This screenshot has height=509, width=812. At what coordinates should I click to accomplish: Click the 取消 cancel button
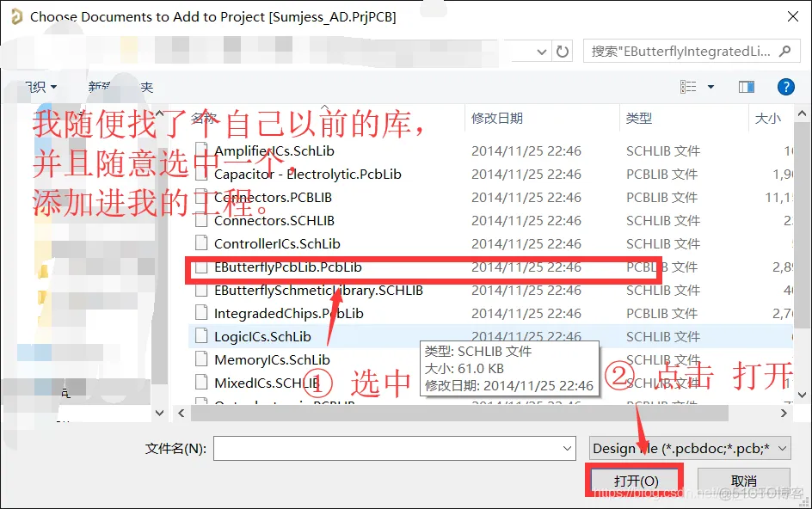coord(744,481)
